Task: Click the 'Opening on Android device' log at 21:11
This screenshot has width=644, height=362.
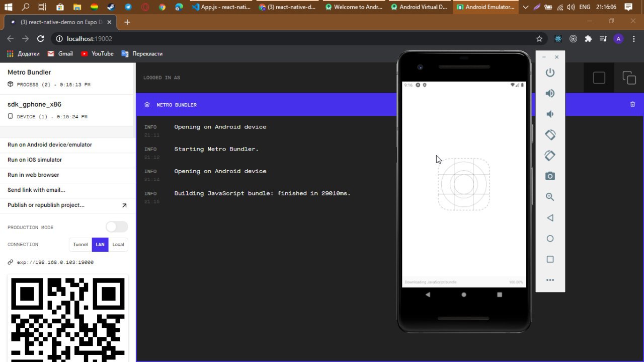Action: (220, 127)
